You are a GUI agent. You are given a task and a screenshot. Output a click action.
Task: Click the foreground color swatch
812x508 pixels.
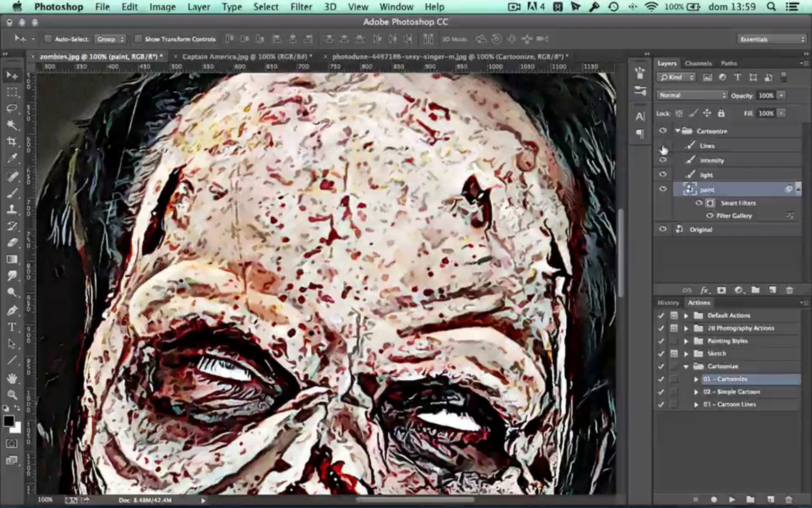coord(9,421)
